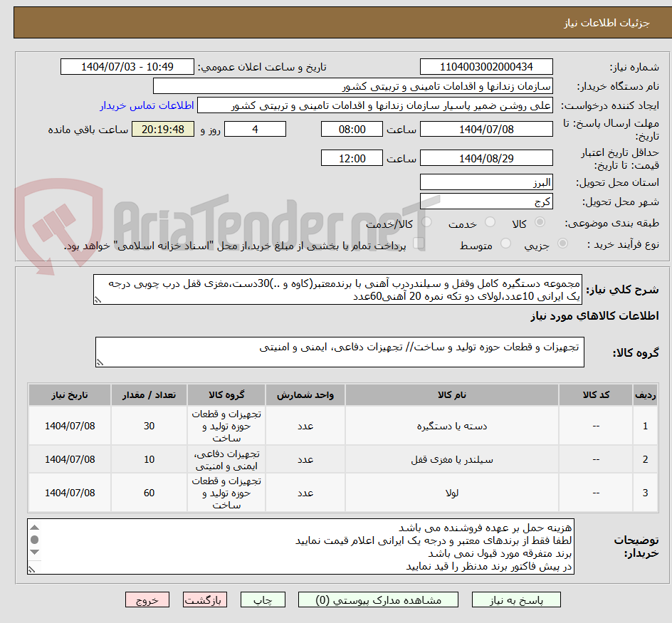Screen dimensions: 672x623
Task: Click the گروه کالا column header
Action: click(x=226, y=395)
